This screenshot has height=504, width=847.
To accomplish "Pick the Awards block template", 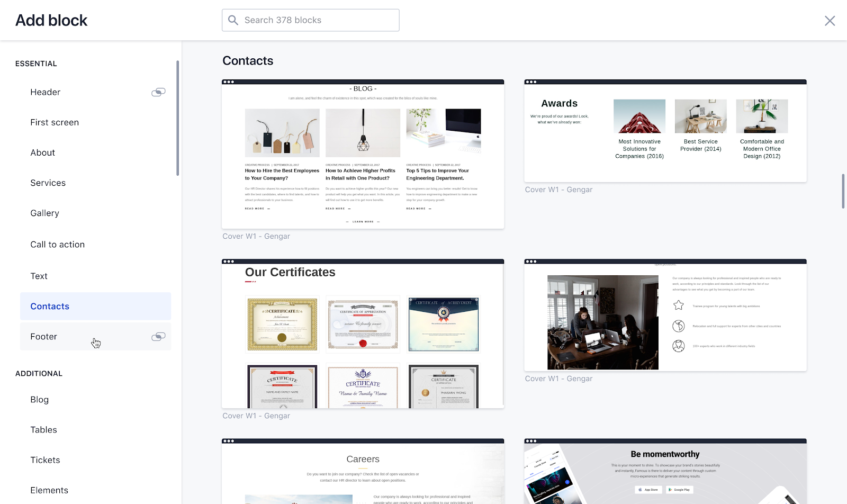I will (x=665, y=131).
